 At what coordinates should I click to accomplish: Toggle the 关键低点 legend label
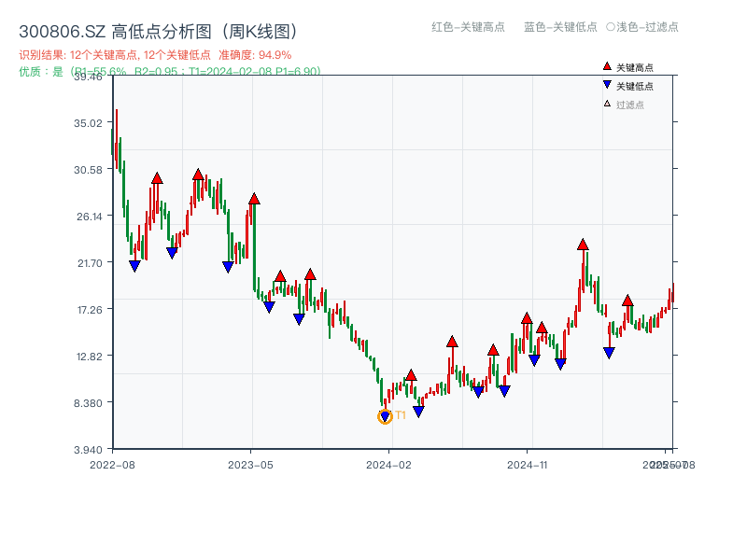pos(635,86)
